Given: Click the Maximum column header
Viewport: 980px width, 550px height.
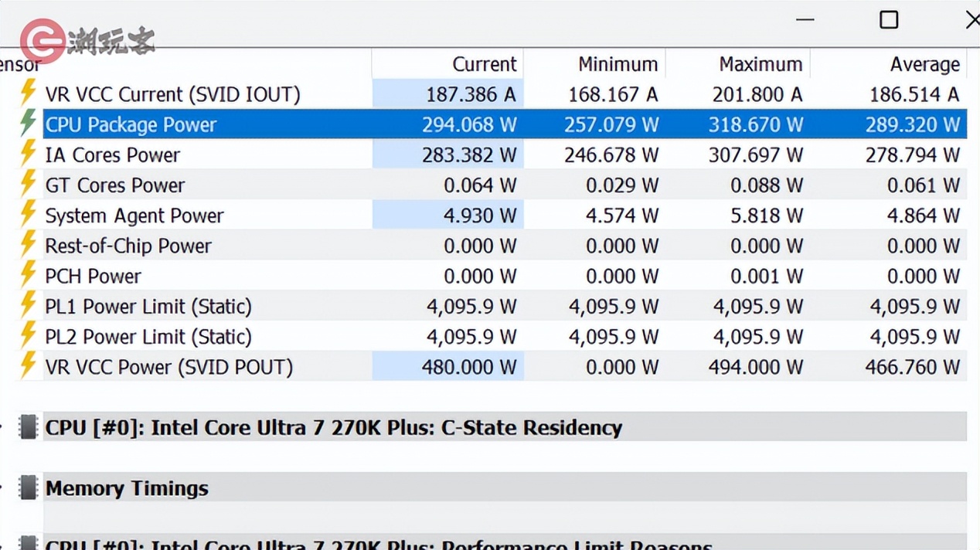Looking at the screenshot, I should [737, 63].
